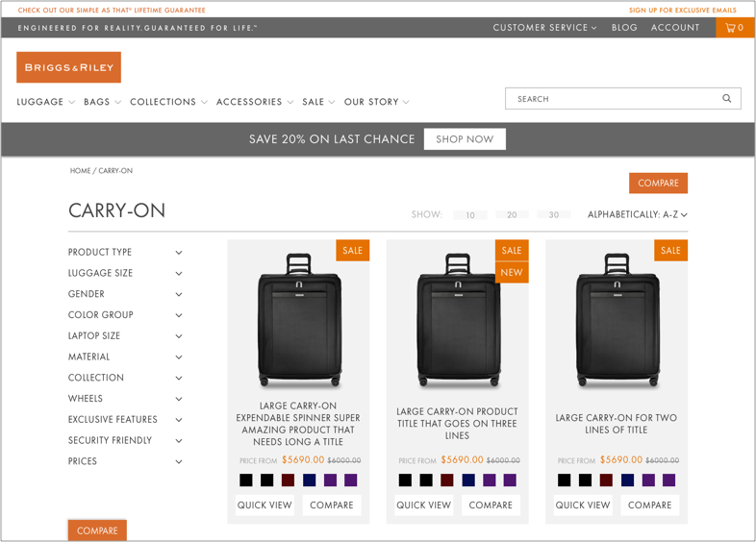Open the Accessories menu

point(255,102)
